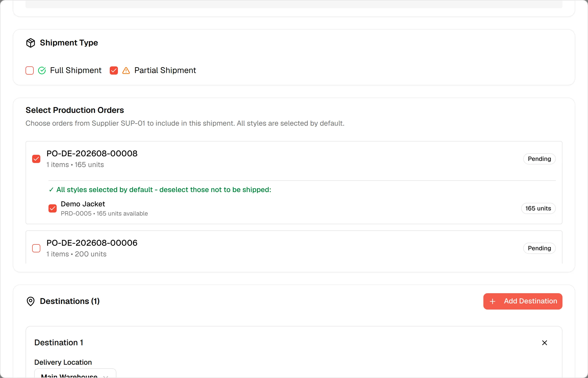Image resolution: width=588 pixels, height=378 pixels.
Task: Uncheck the Partial Shipment checkbox
Action: pyautogui.click(x=114, y=70)
